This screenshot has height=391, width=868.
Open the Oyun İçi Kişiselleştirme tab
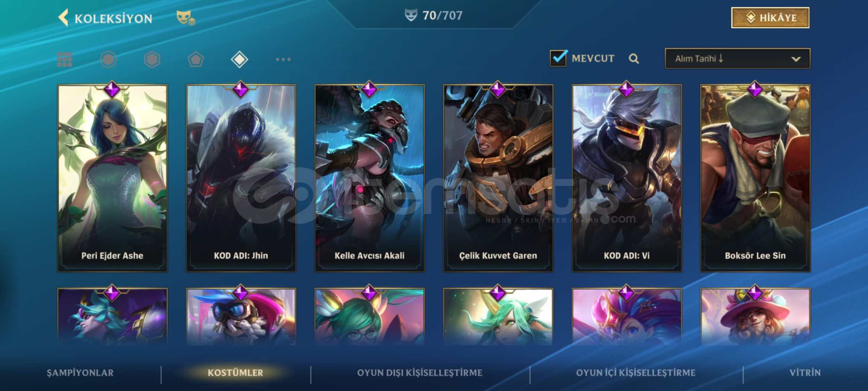pyautogui.click(x=636, y=373)
